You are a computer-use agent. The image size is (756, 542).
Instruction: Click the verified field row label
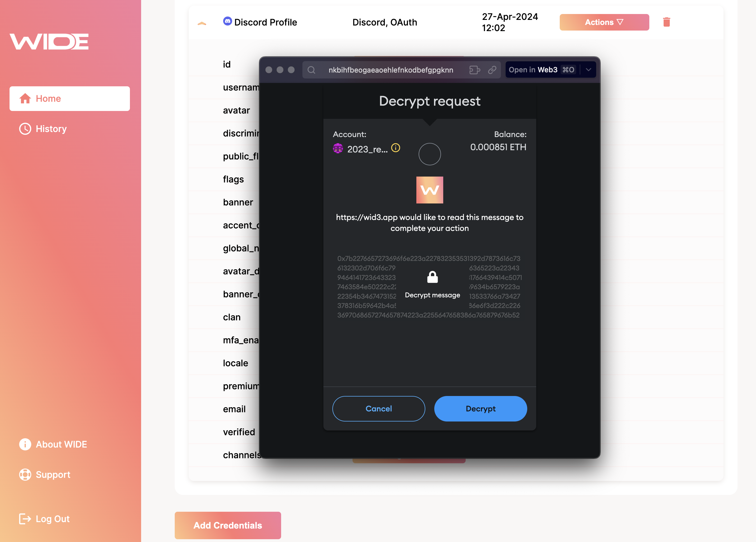point(239,432)
